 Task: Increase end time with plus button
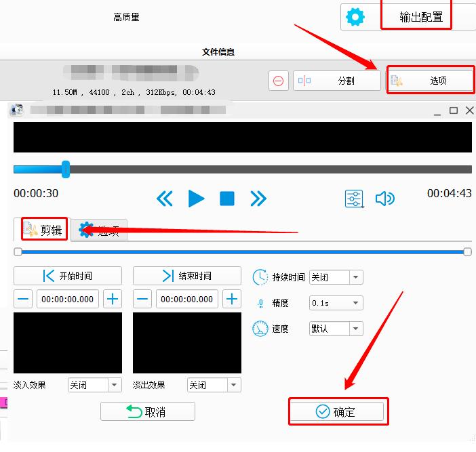[232, 299]
